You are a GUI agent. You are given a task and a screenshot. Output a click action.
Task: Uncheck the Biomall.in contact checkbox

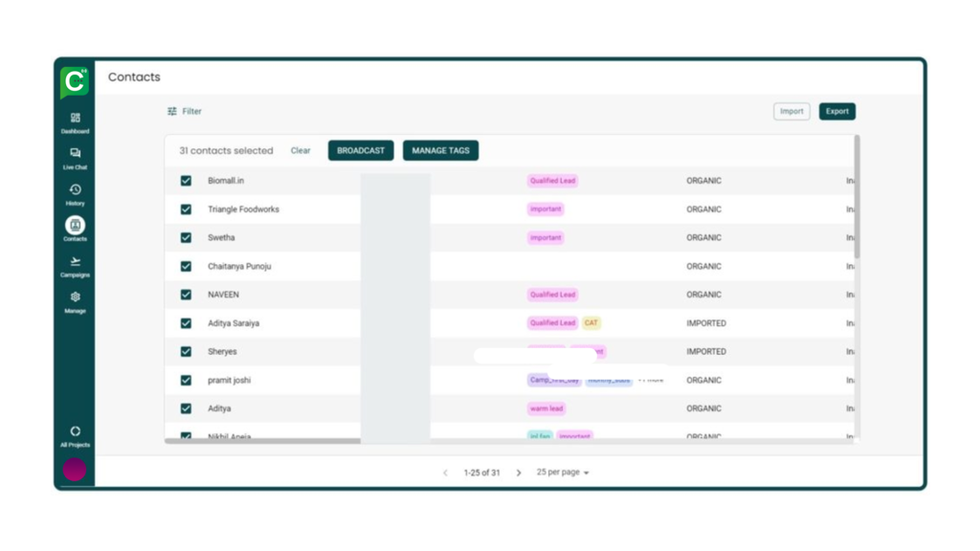tap(186, 181)
